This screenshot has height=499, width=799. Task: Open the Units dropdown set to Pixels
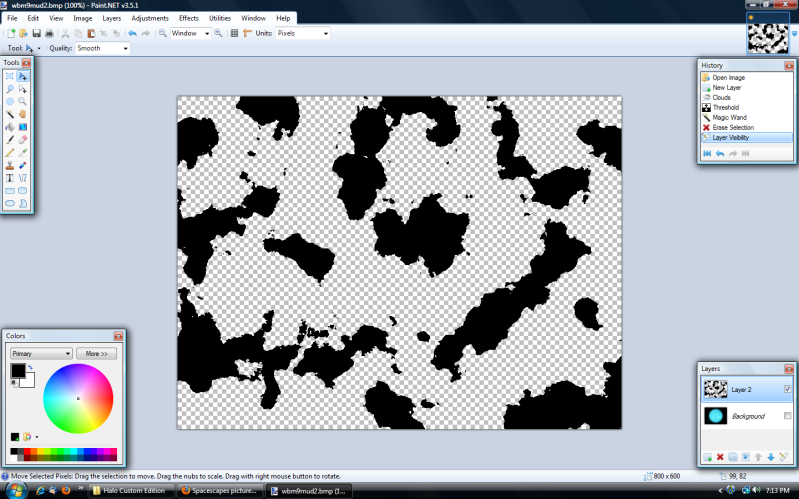302,33
